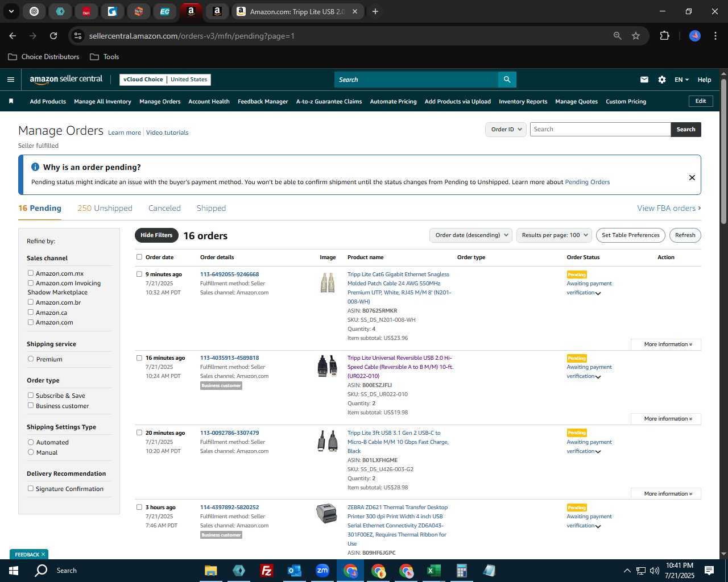Open the tab search dropdown arrow
This screenshot has width=728, height=582.
pyautogui.click(x=11, y=11)
